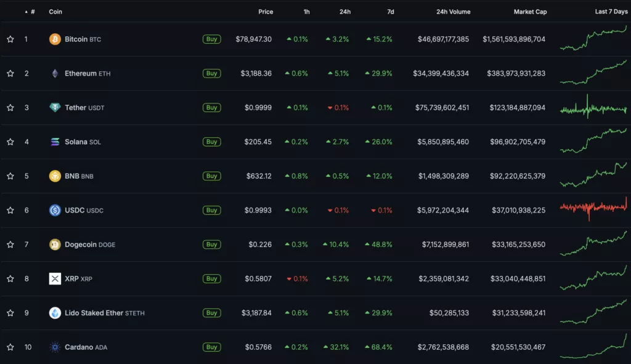Click the Bitcoin coin logo icon
This screenshot has height=364, width=631.
55,39
